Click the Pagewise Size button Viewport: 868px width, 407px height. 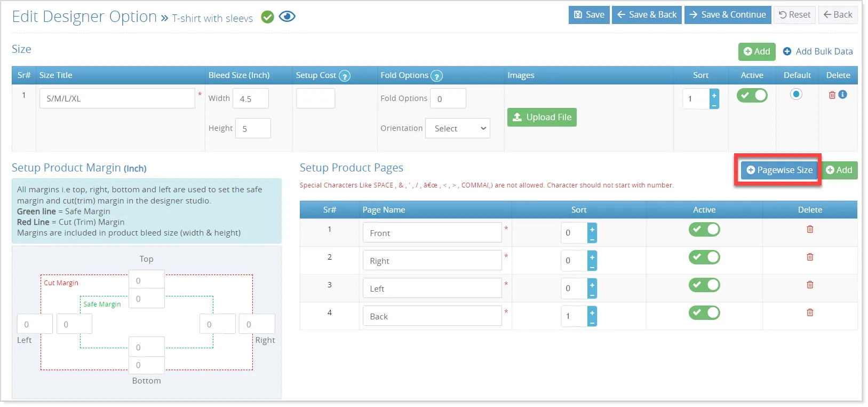coord(779,170)
